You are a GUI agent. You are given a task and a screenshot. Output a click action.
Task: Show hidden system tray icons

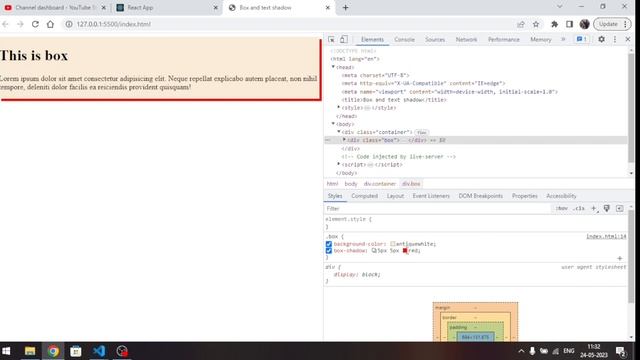(521, 351)
